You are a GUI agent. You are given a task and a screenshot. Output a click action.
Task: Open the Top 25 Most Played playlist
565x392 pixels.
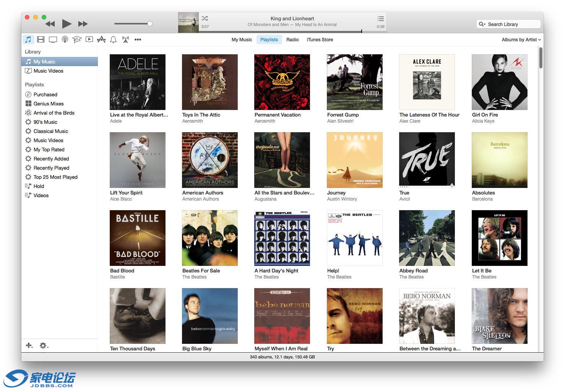pos(60,177)
